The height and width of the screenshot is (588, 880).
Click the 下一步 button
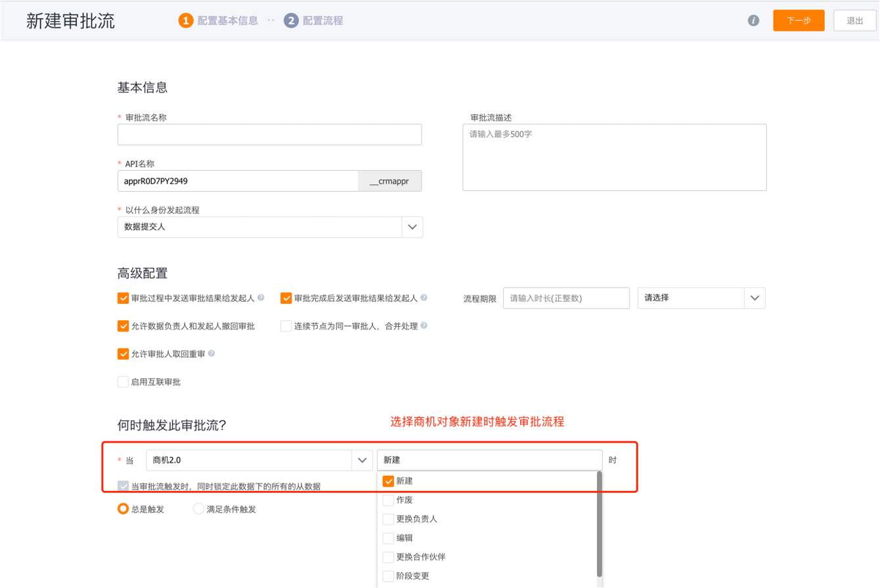(798, 21)
